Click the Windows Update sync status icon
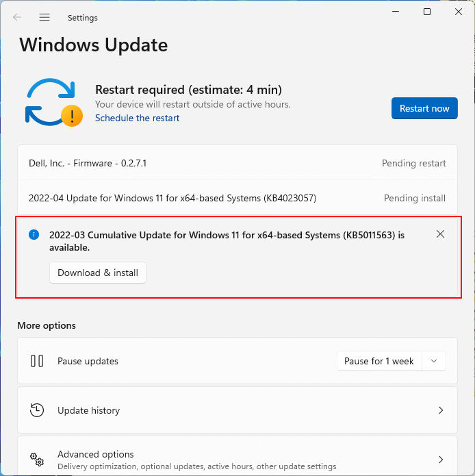The width and height of the screenshot is (475, 476). [x=53, y=103]
